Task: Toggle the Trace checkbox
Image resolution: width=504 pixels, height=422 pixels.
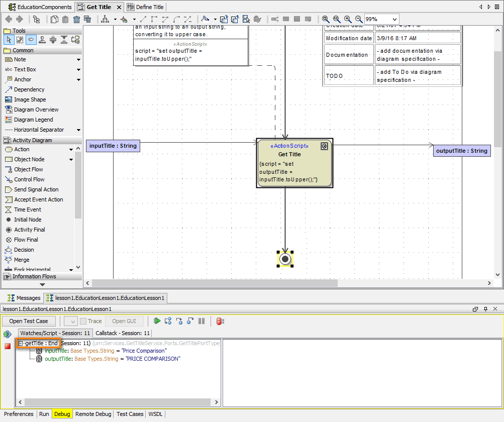Action: [83, 321]
